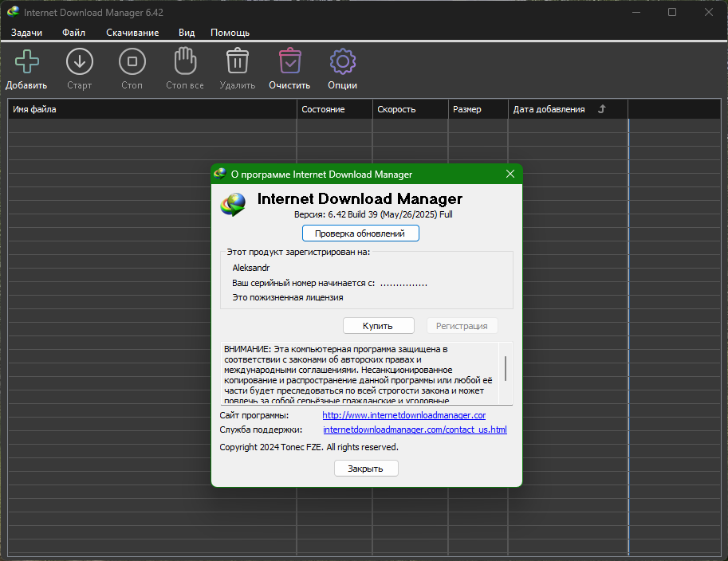Screen dimensions: 728x561
Task: Close the About dialog via Закрыть
Action: [x=365, y=468]
